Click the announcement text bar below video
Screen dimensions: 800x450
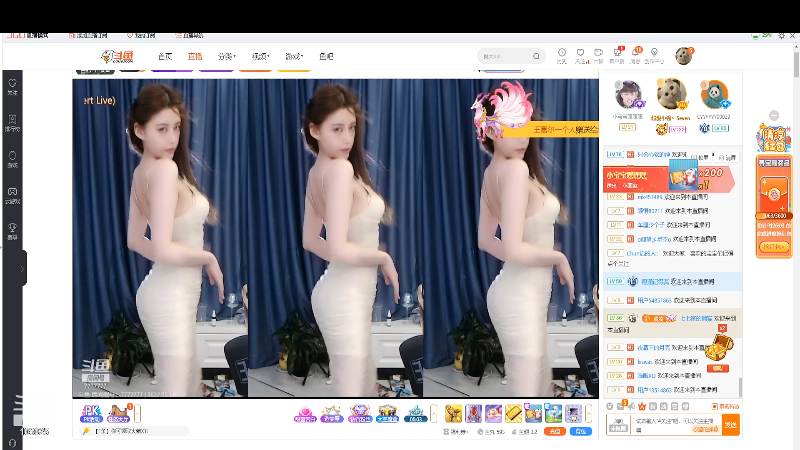tap(135, 431)
